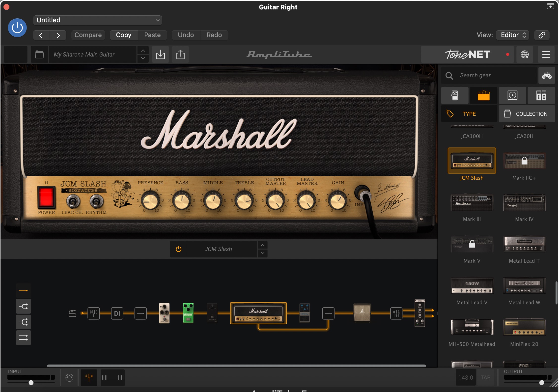Screen dimensions: 559x392
Task: Select the cabinet block in signal chain
Action: pos(362,312)
